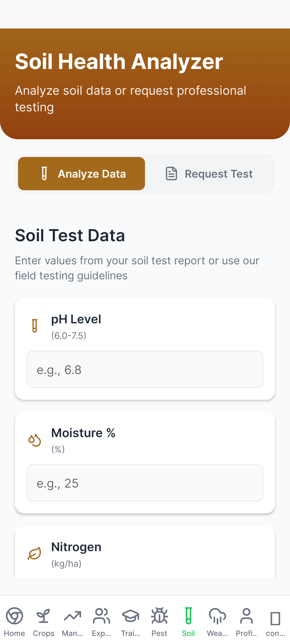Click the Moisture % input field
Image resolution: width=290 pixels, height=644 pixels.
[x=145, y=483]
